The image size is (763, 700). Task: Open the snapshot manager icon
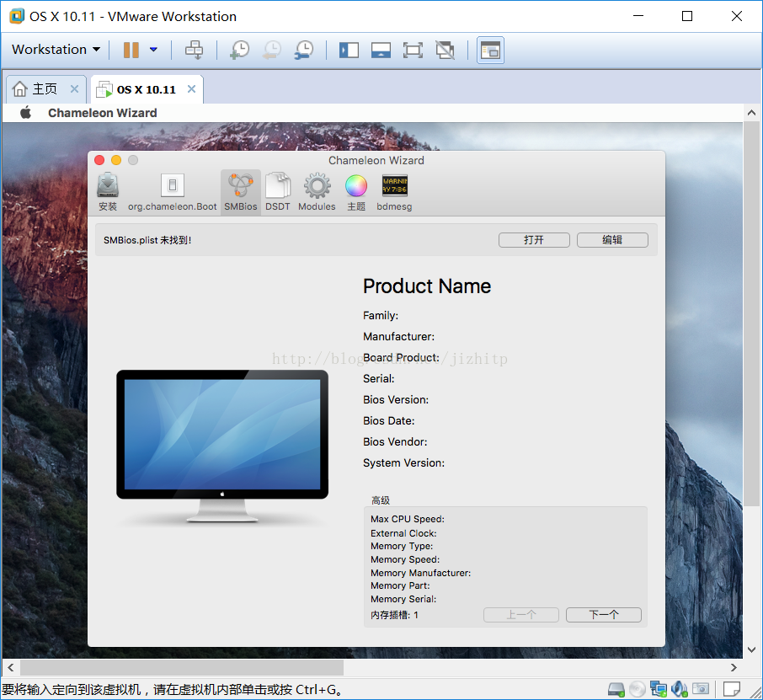(x=304, y=50)
